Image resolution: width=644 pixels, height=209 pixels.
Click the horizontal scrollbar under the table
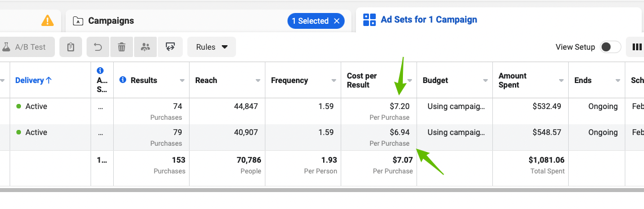click(322, 190)
